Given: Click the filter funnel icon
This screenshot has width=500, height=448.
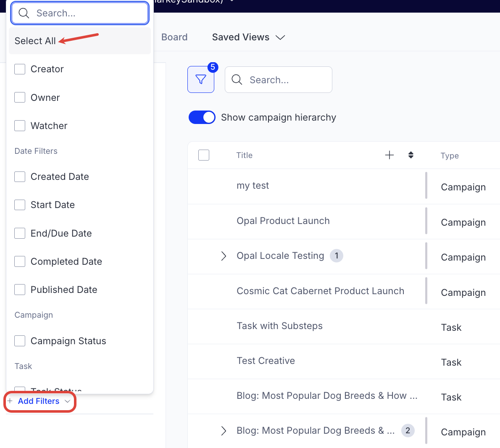Looking at the screenshot, I should coord(201,79).
